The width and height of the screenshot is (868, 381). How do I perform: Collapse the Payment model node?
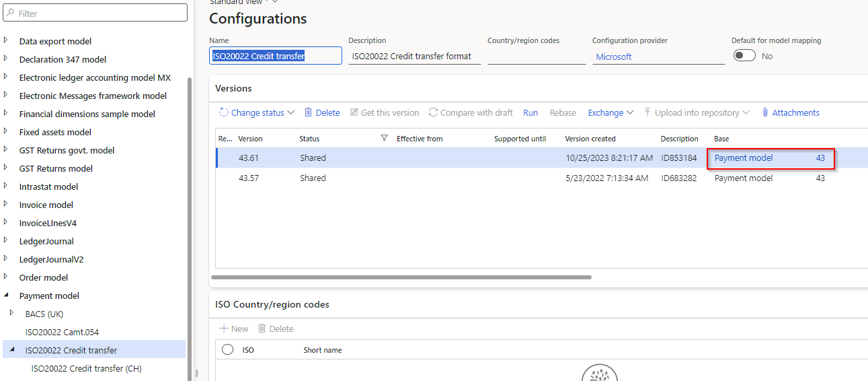5,295
